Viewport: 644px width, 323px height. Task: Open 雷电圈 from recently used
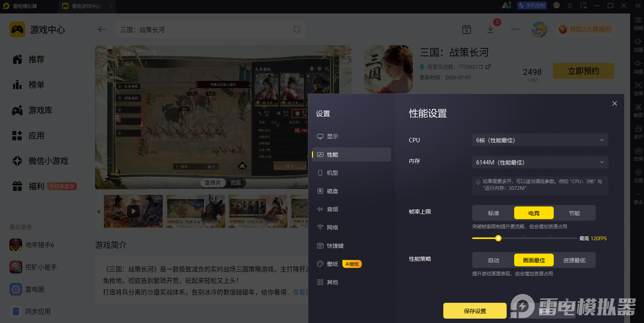(27, 289)
